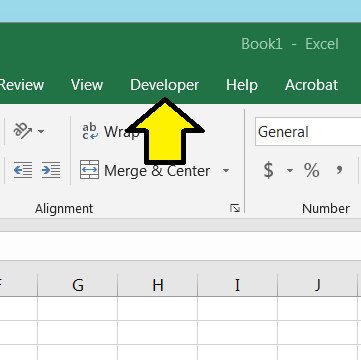
Task: Open the Review tab
Action: pyautogui.click(x=22, y=85)
